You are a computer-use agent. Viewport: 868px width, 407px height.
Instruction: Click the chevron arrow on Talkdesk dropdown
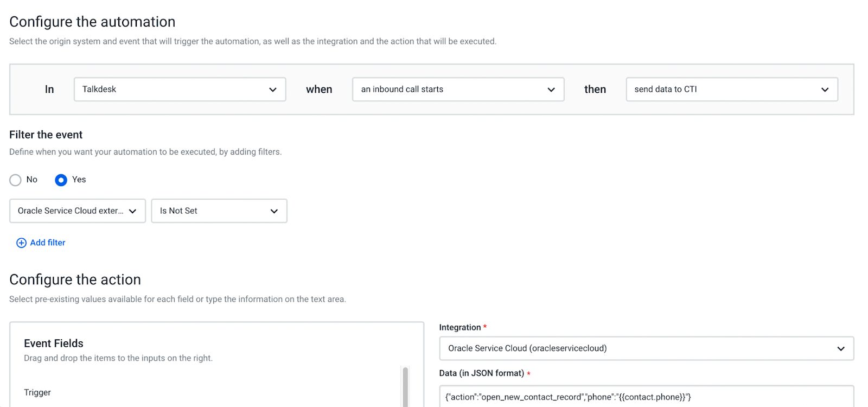click(273, 90)
